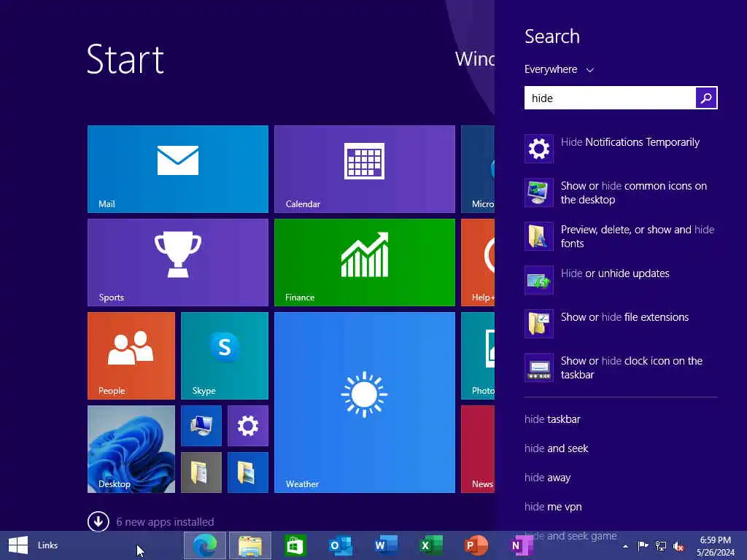Open the Pictures folder small tile
Viewport: 747px width, 560px height.
pyautogui.click(x=248, y=472)
